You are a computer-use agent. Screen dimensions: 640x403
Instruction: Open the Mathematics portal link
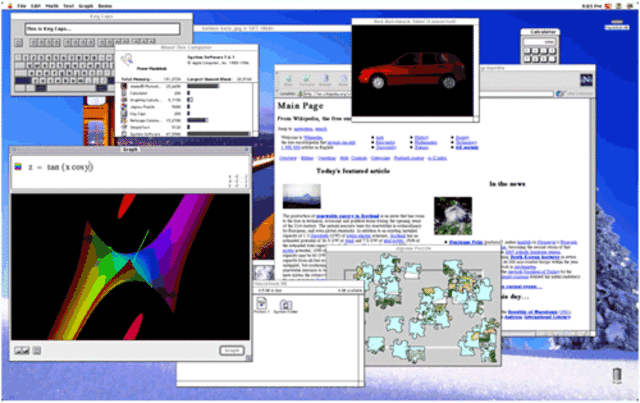click(426, 142)
